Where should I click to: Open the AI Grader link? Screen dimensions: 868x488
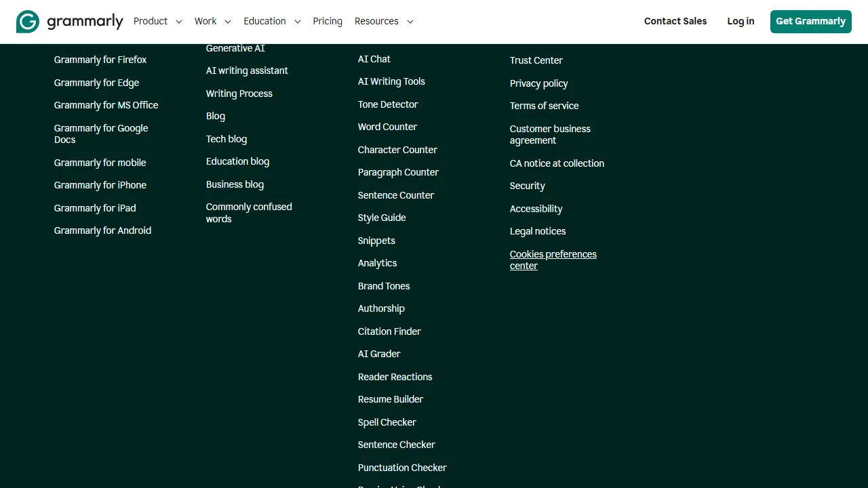[x=379, y=354]
